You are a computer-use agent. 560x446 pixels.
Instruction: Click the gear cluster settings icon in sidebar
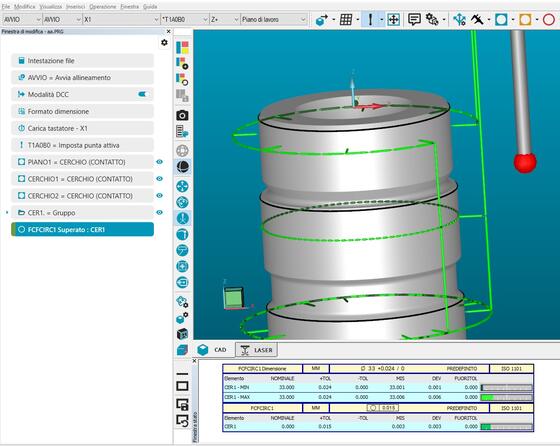click(182, 302)
